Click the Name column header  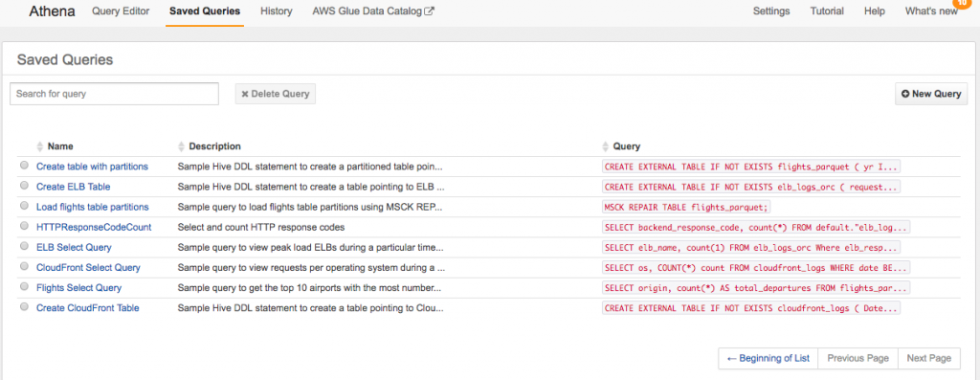pos(60,146)
